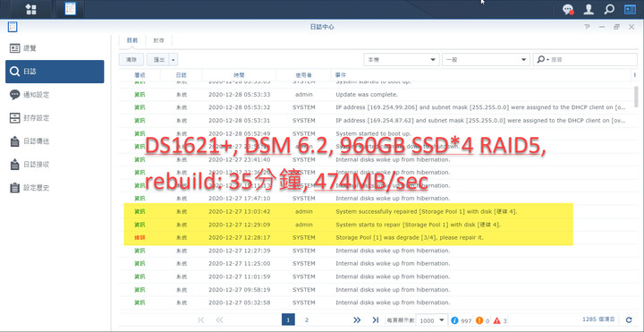
Task: Open the 本機 source dropdown
Action: point(402,60)
